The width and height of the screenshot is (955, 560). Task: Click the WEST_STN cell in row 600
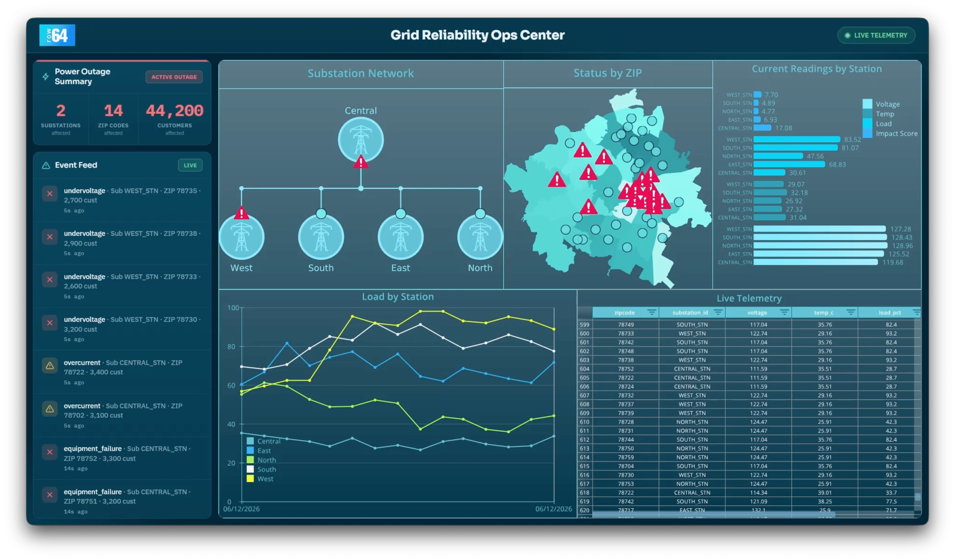tap(692, 333)
